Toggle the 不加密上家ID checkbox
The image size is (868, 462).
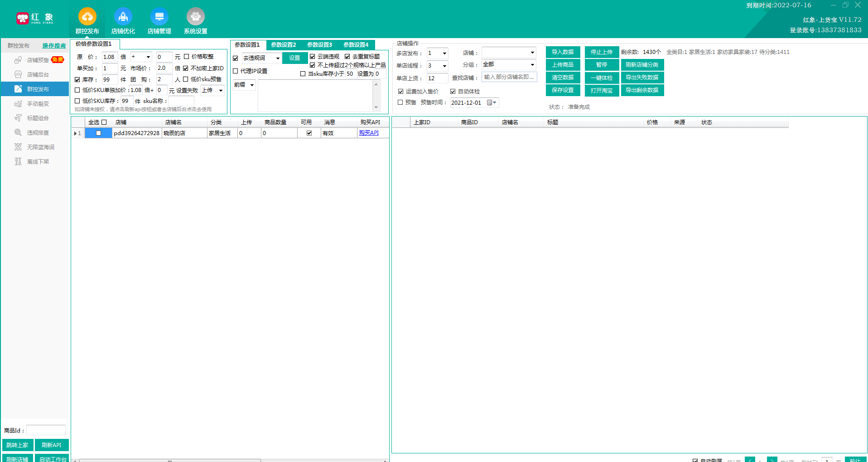(x=185, y=68)
